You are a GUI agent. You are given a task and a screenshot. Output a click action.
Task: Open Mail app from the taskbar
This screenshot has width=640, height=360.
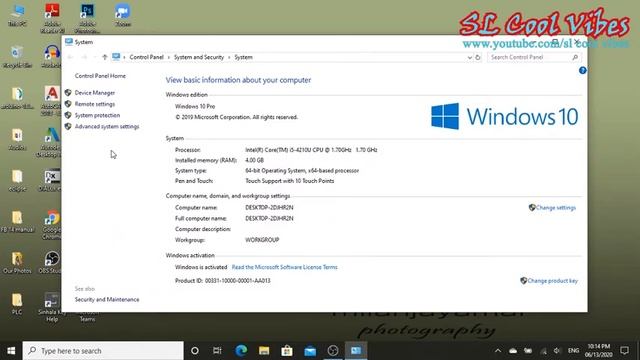point(310,351)
